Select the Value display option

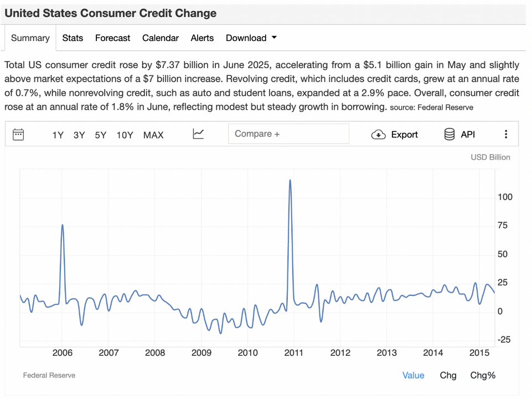coord(413,375)
